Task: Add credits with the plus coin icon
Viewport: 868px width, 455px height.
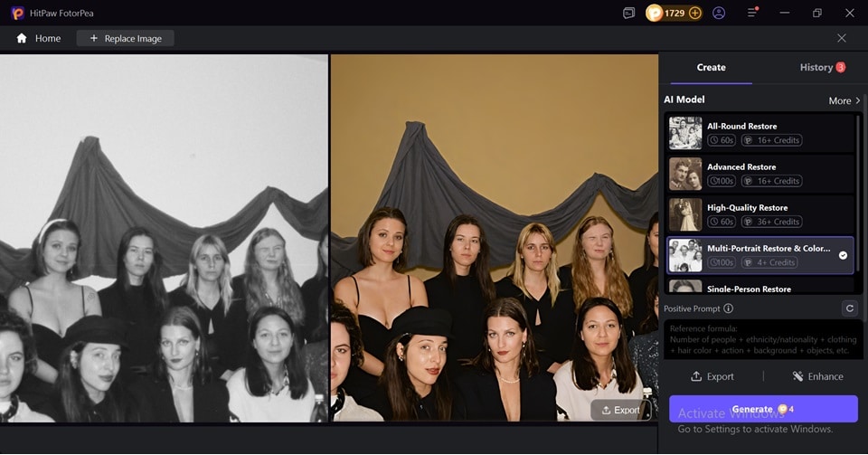Action: [695, 14]
